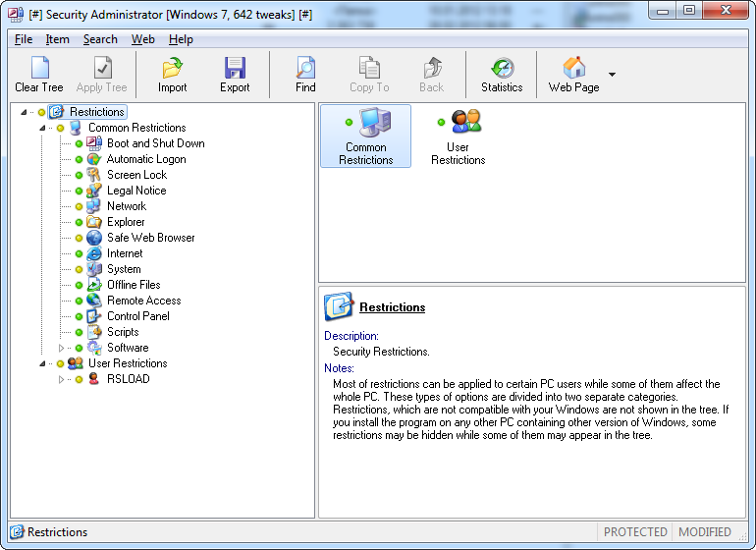Click the Screen Lock keys icon
The height and width of the screenshot is (550, 756).
pos(93,175)
